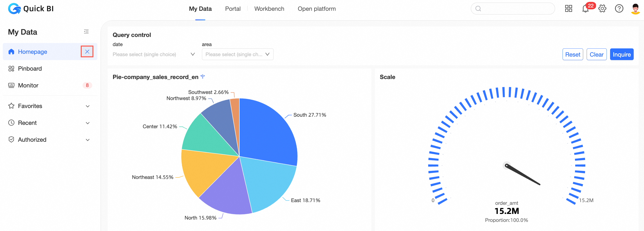Open notifications bell with 22 badge
Image resolution: width=644 pixels, height=231 pixels.
(x=585, y=8)
